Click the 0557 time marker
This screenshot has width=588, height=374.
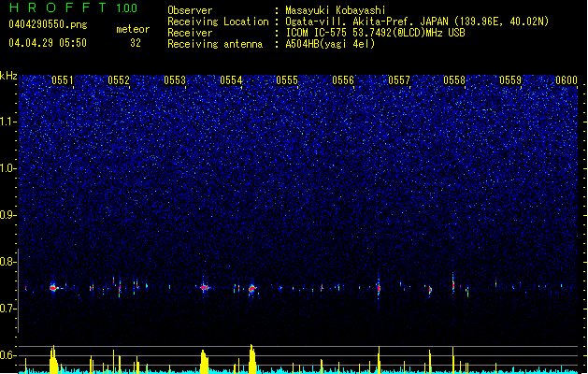coord(399,80)
